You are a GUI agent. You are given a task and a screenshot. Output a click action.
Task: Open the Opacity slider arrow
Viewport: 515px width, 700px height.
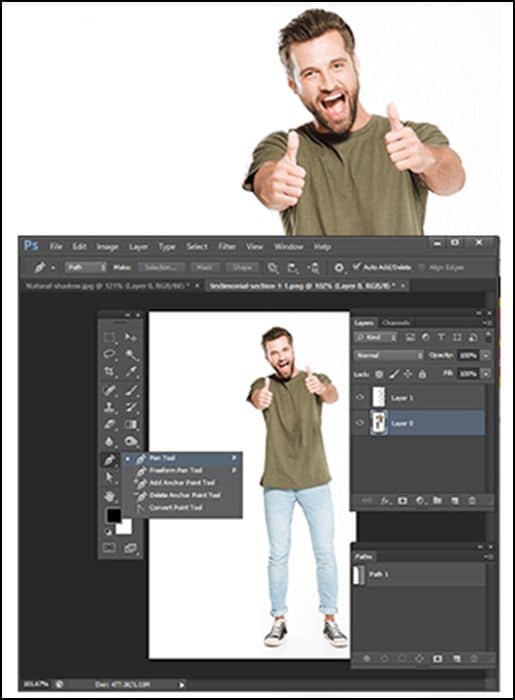[486, 356]
